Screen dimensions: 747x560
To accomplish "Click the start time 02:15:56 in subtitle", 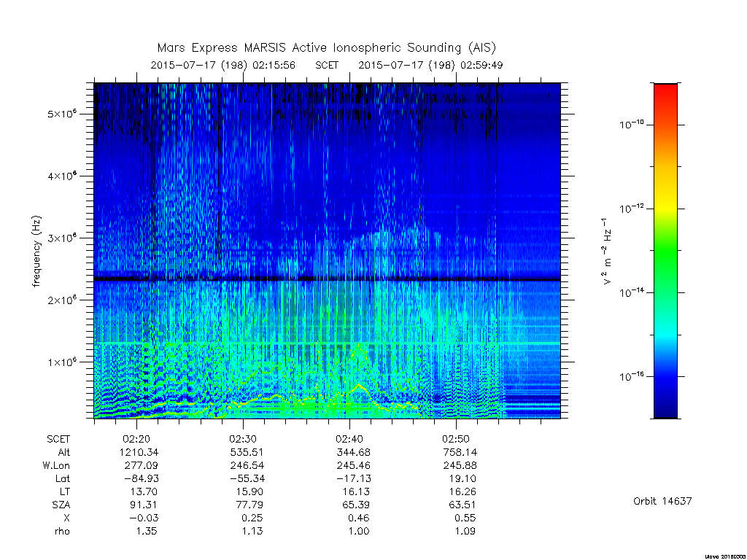I will [274, 65].
